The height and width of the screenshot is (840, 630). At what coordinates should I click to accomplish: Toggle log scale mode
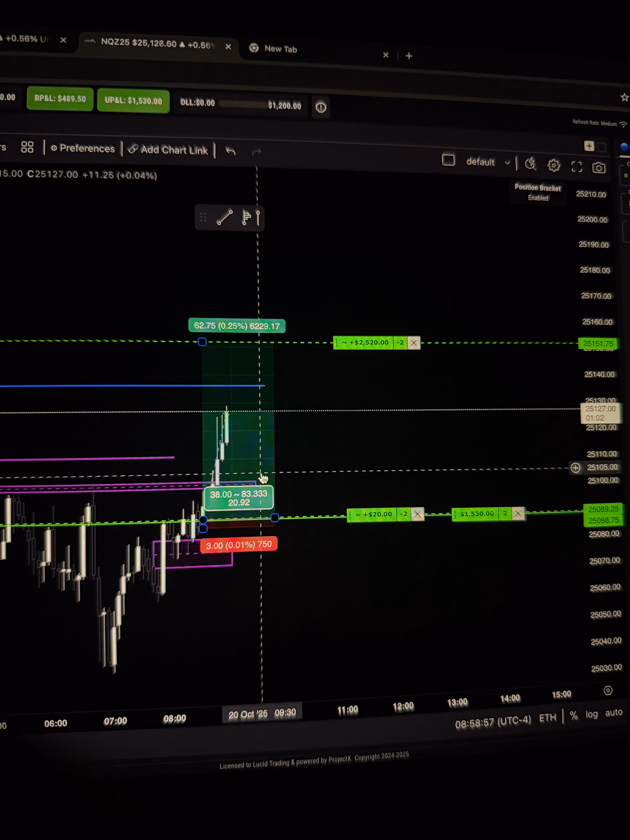pyautogui.click(x=591, y=714)
